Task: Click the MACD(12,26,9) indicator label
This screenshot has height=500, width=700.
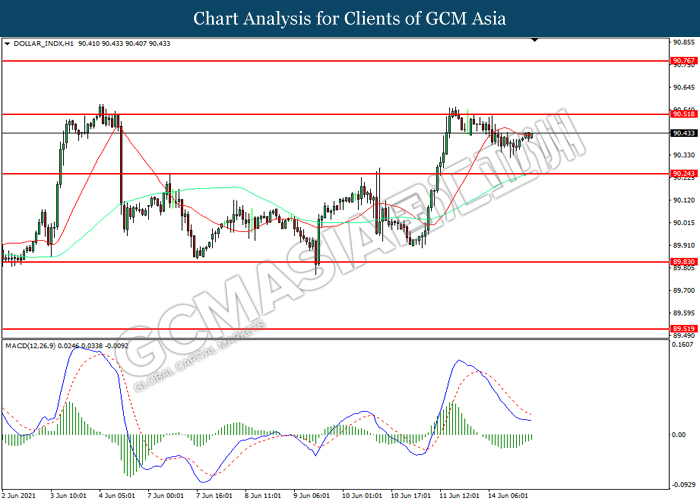Action: [31, 346]
